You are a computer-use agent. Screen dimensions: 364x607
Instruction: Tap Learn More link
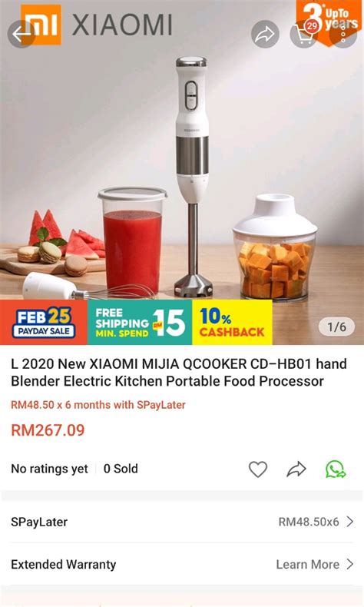point(307,565)
